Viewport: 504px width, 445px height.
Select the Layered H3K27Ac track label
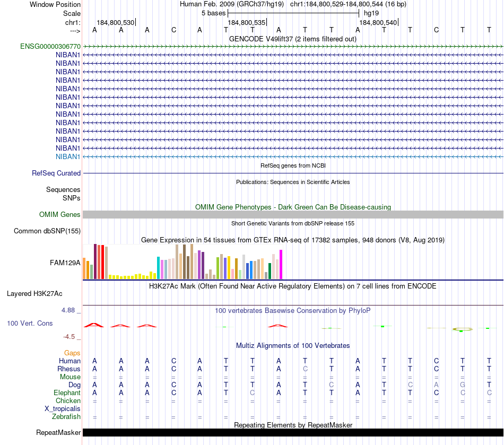click(x=34, y=294)
